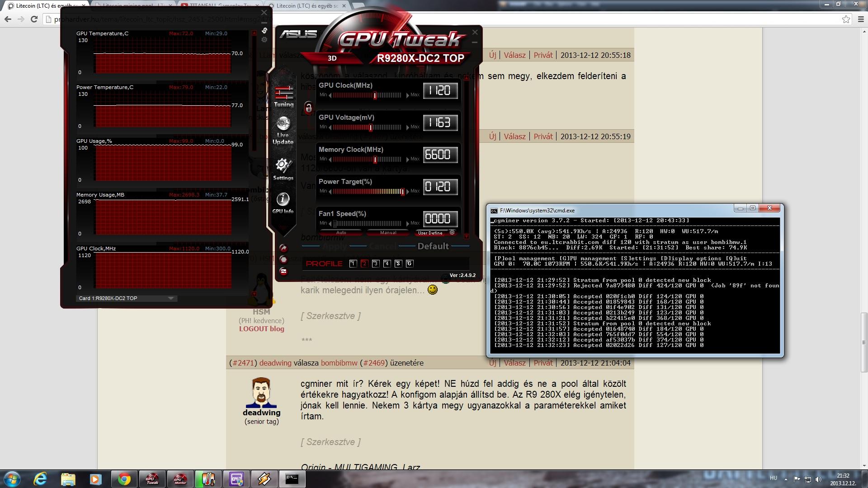Open the Tuning panel in GPU Tweak
Screen dimensions: 868x488
(x=283, y=96)
